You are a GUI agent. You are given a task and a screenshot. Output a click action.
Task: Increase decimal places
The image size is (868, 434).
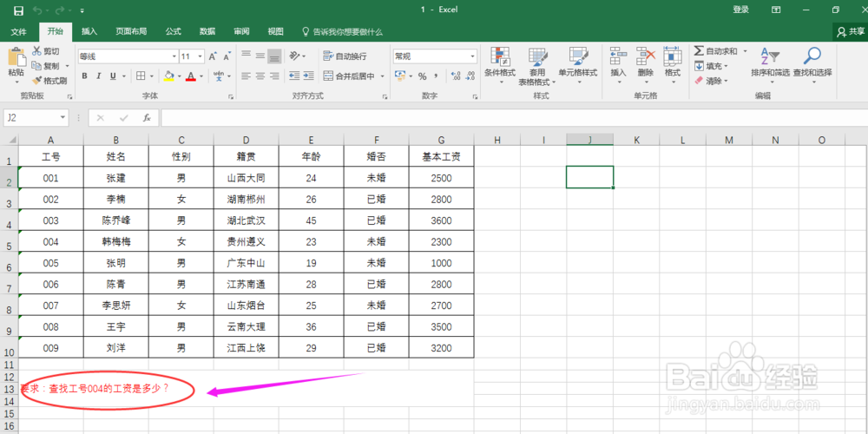click(x=456, y=76)
